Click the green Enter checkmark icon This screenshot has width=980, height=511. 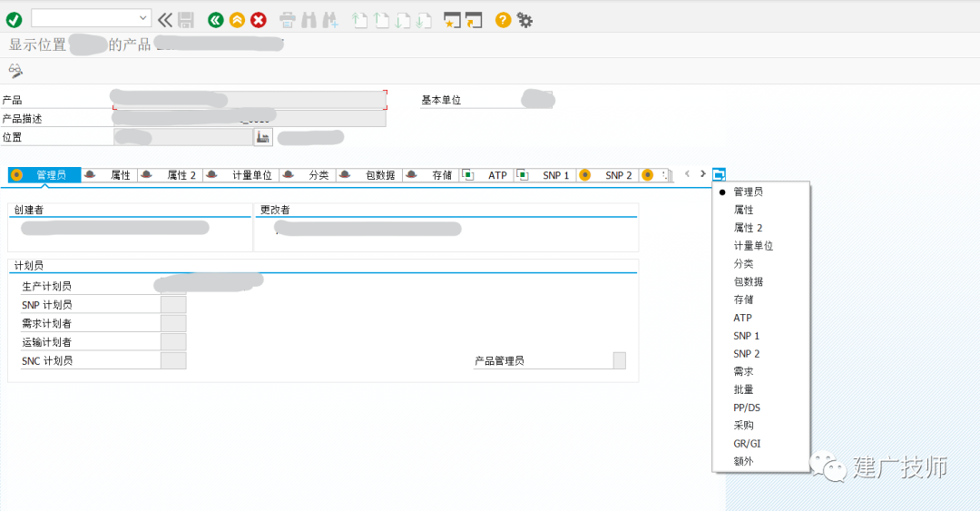[x=14, y=20]
